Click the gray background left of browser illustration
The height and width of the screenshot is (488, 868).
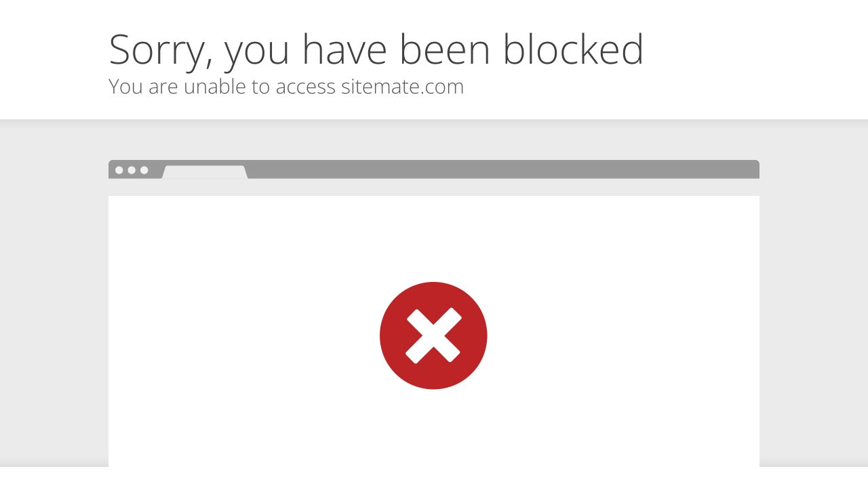(x=54, y=305)
